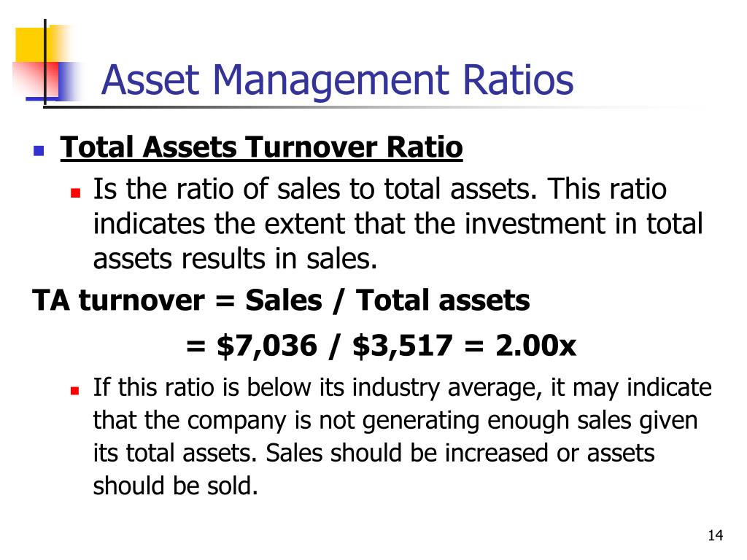Click the text 'assets results in sales.'
747x560 pixels.
[x=235, y=259]
